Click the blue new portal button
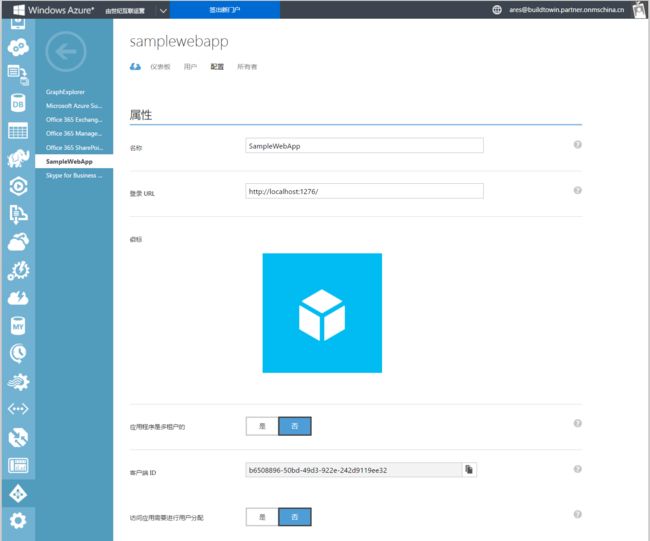This screenshot has height=541, width=650. coord(225,10)
